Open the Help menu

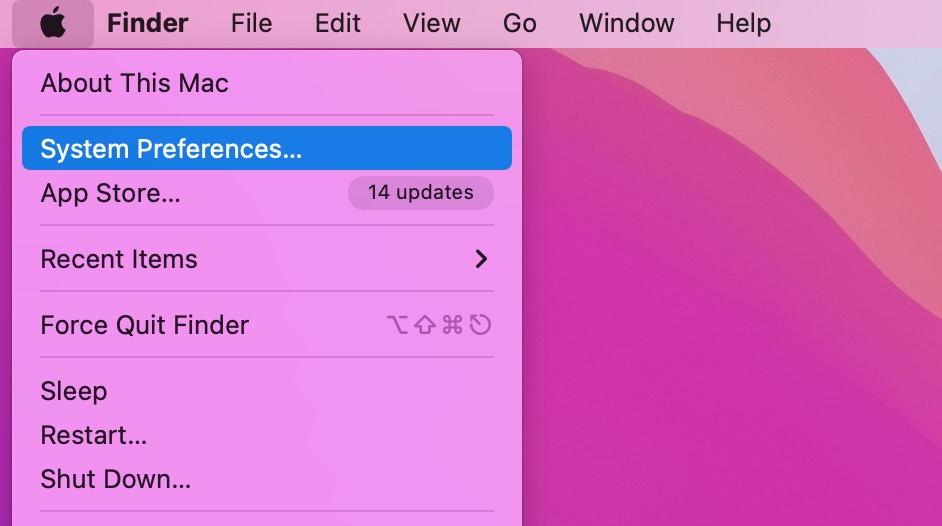click(743, 23)
